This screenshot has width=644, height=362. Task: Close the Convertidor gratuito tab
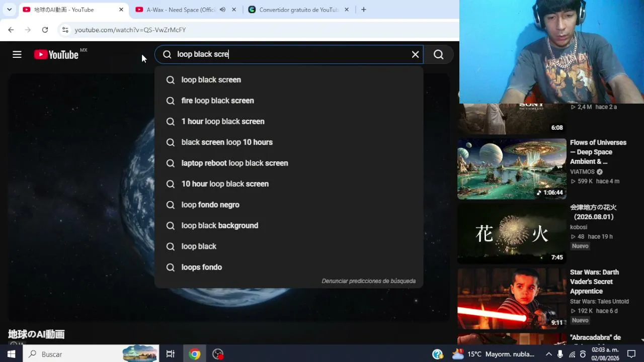tap(347, 10)
